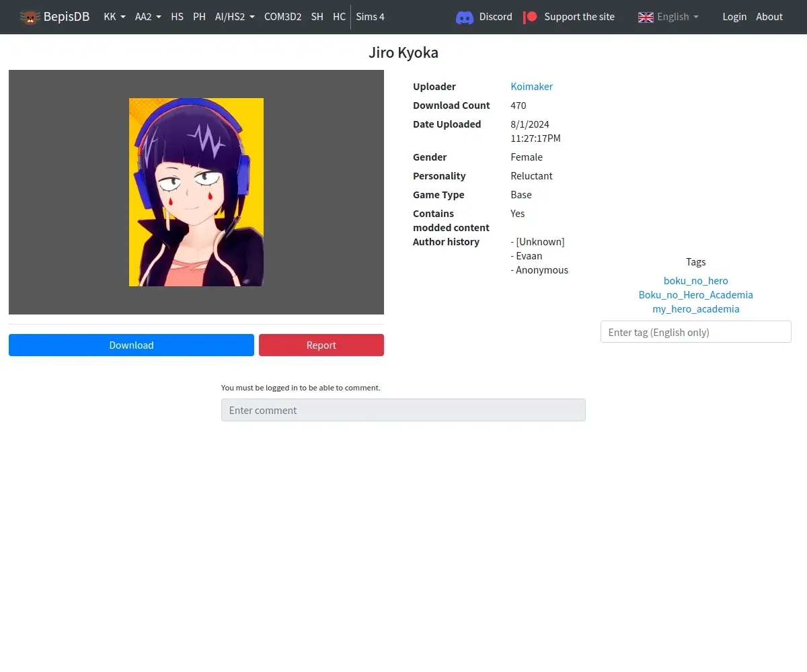Click the Tags heading
Screen dimensions: 807x672
696,262
